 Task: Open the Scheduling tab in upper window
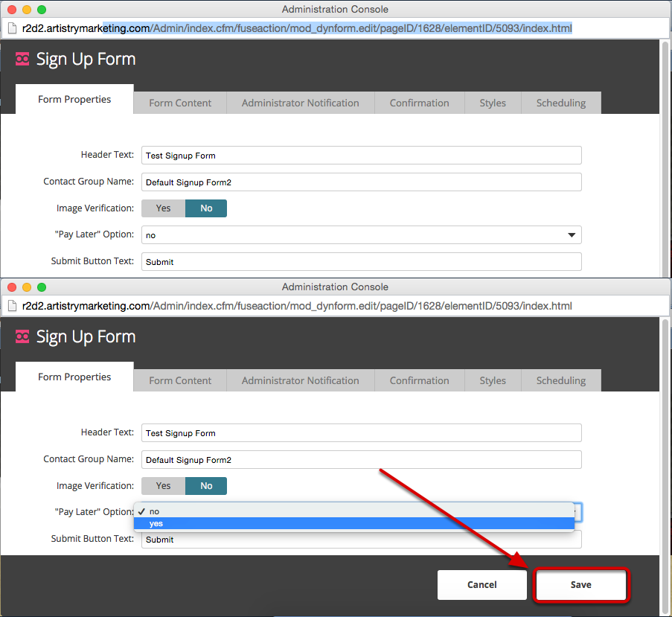[560, 103]
